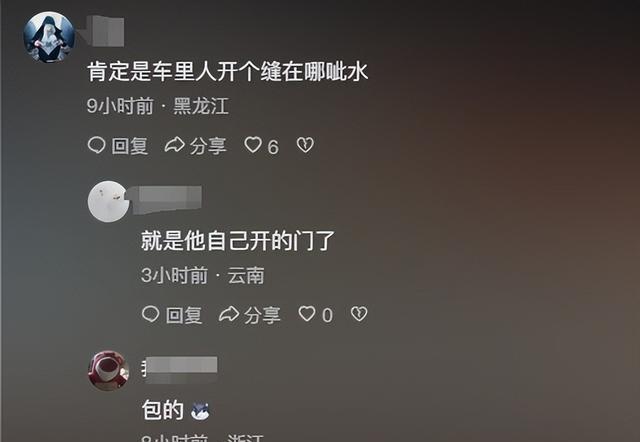Open the red cup avatar profile
The height and width of the screenshot is (442, 640).
pyautogui.click(x=109, y=371)
